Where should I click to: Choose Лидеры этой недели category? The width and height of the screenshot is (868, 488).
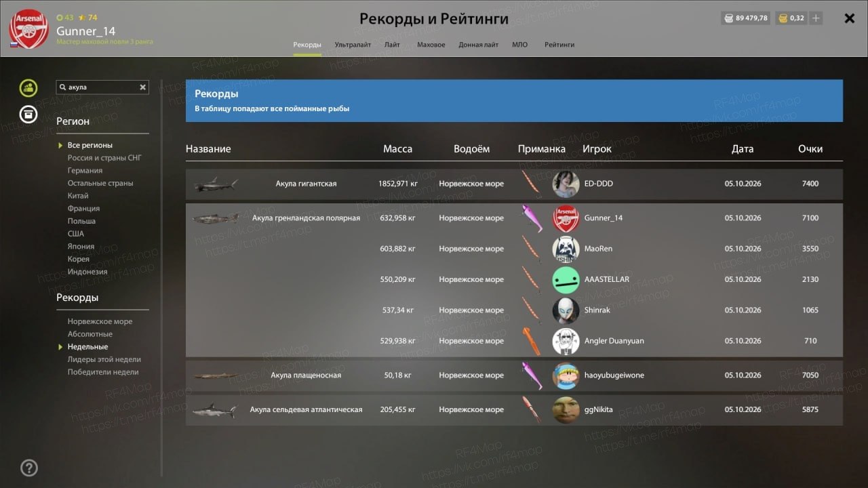[104, 359]
